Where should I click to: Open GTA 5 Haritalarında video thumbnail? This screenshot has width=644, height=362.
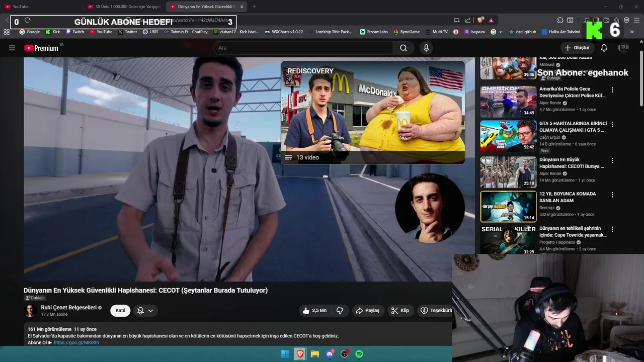[x=508, y=135]
